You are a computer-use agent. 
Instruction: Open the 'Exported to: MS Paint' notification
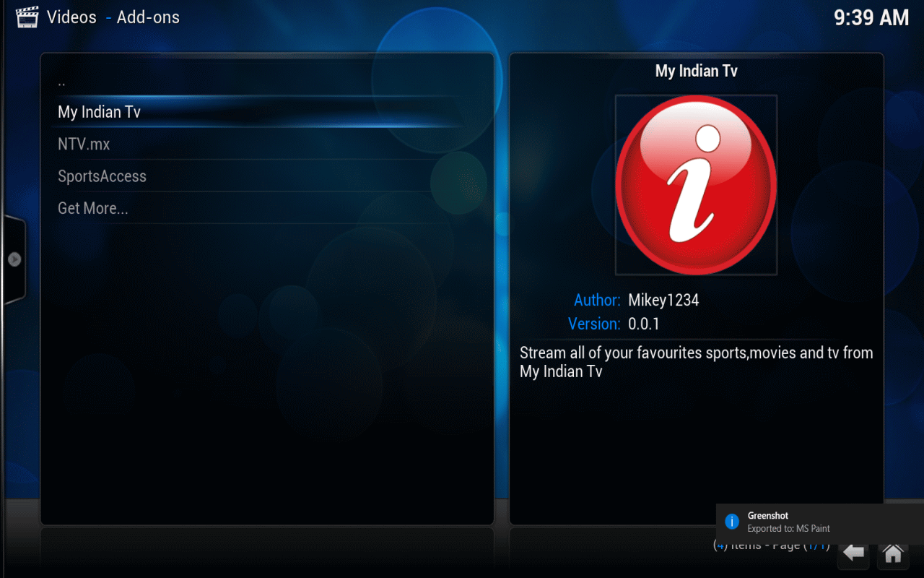pyautogui.click(x=788, y=528)
